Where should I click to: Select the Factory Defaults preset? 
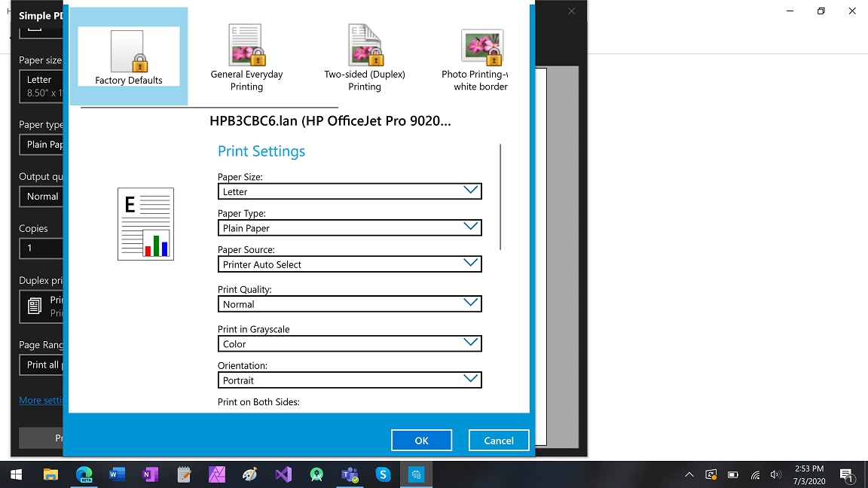click(129, 57)
